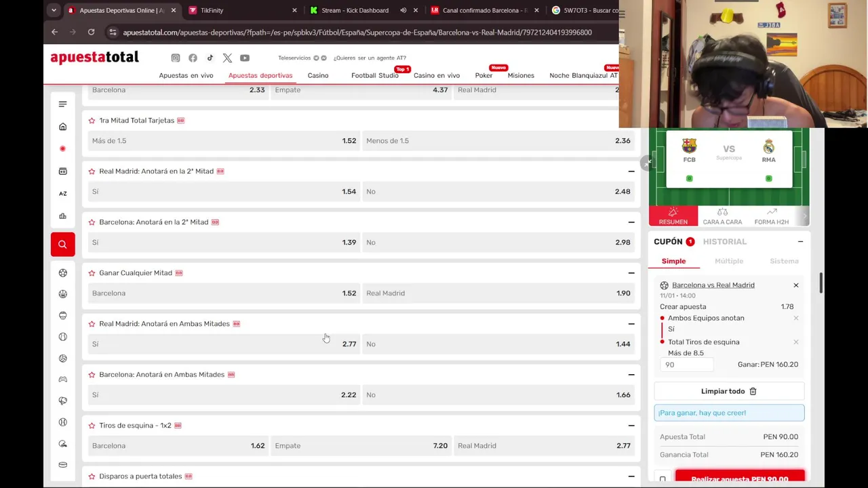Collapse the match tracker widget arrow
Screen dimensions: 868x488
tap(648, 162)
